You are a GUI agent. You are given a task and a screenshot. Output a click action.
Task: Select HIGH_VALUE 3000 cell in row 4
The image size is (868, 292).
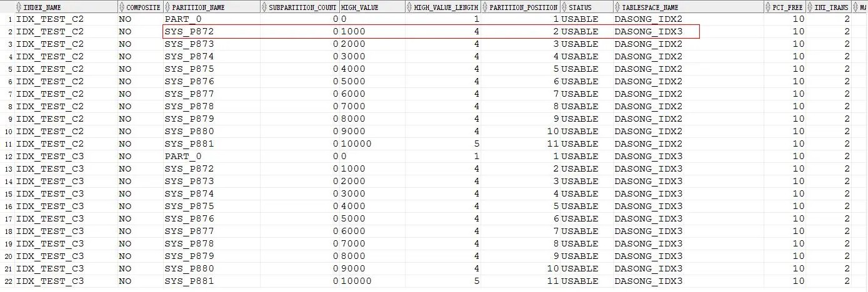tap(372, 57)
